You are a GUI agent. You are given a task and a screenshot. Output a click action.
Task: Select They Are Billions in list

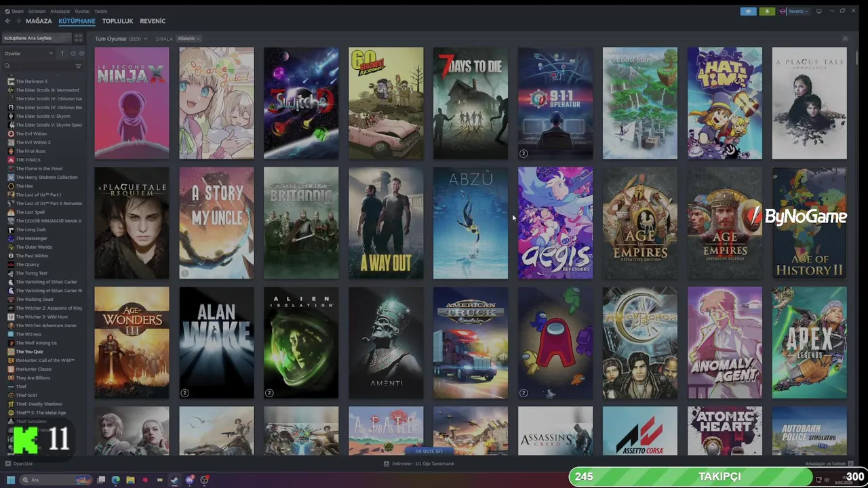pyautogui.click(x=33, y=378)
